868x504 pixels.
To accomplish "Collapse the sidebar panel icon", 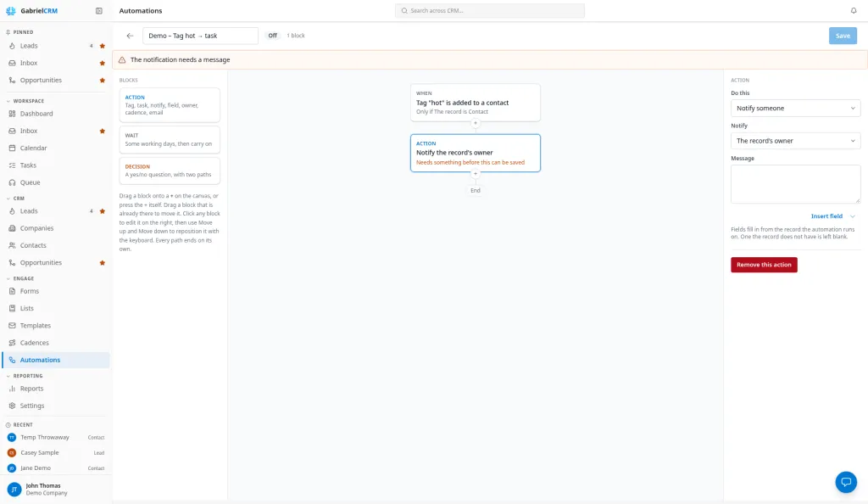I will tap(98, 10).
